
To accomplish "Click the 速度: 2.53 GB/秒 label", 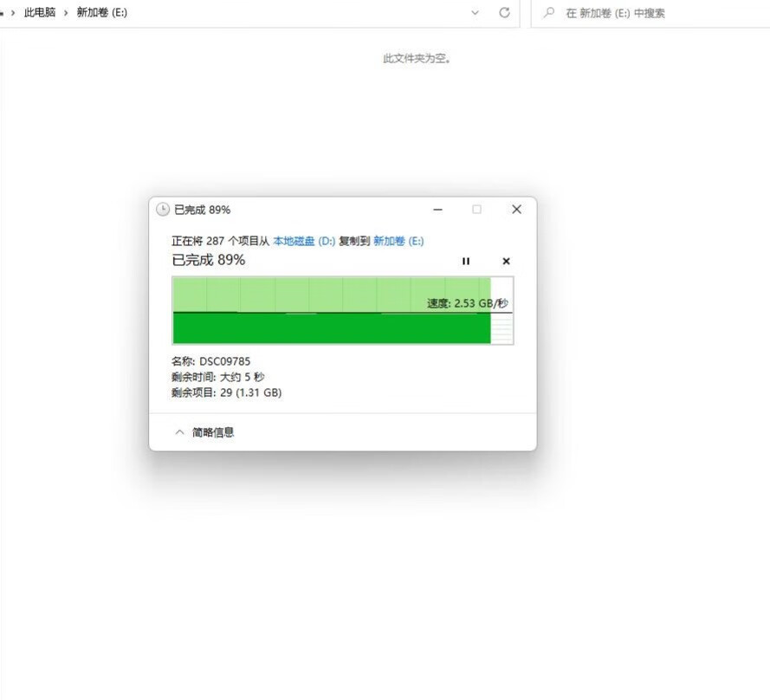I will coord(468,303).
